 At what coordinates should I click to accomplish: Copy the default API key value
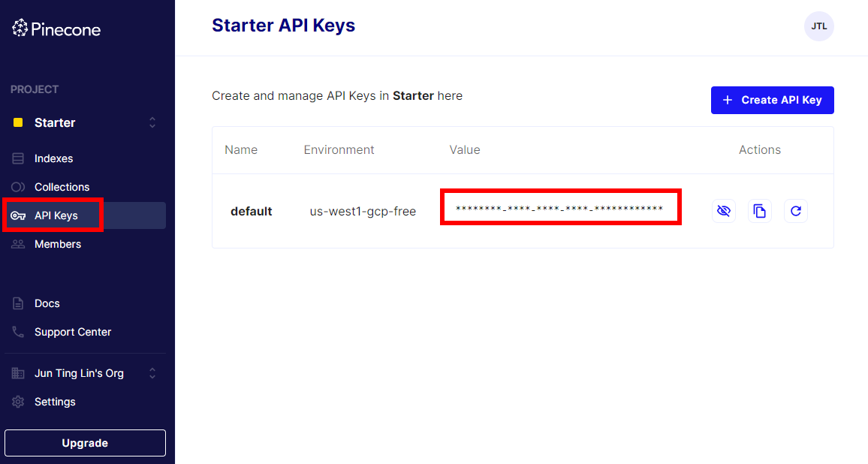point(760,211)
